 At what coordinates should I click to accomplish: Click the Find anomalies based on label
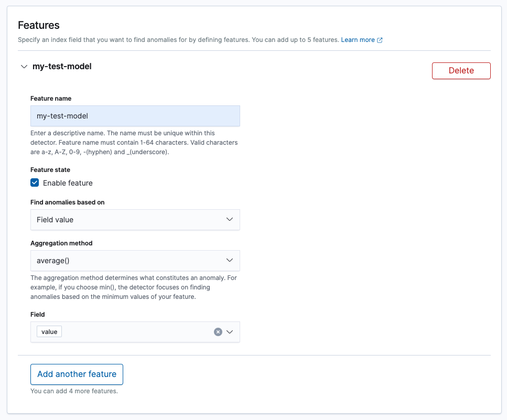pyautogui.click(x=67, y=202)
